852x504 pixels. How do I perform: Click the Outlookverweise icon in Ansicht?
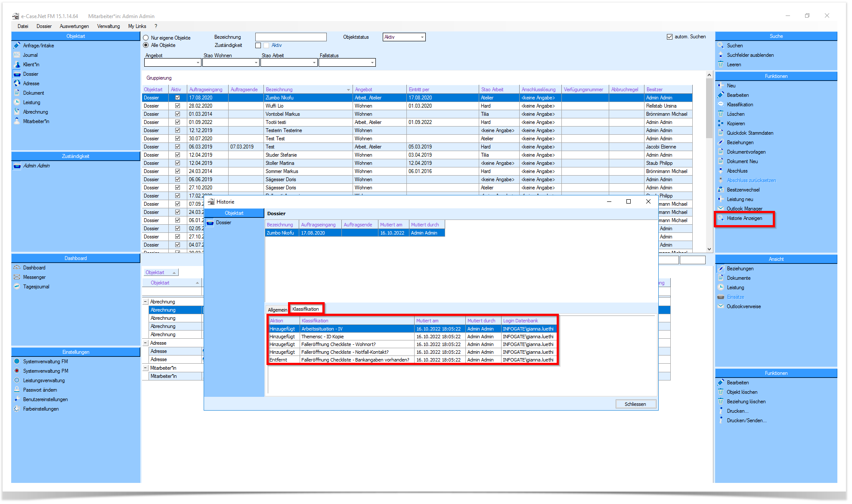(721, 306)
